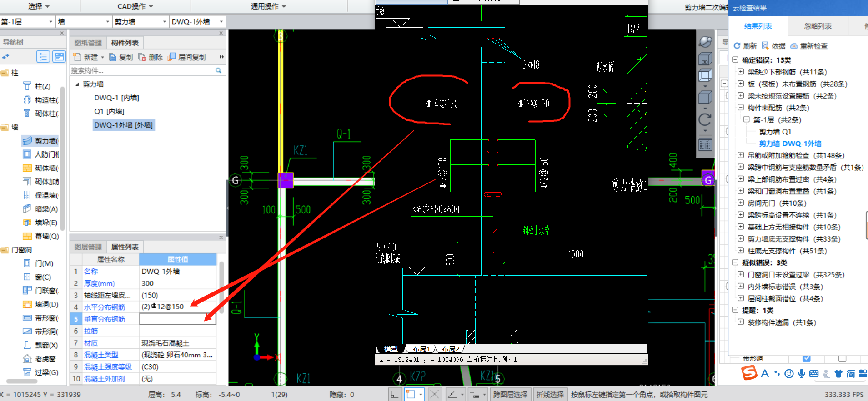Image resolution: width=868 pixels, height=401 pixels.
Task: Switch to 布局1 tab in CAD viewer
Action: 421,349
